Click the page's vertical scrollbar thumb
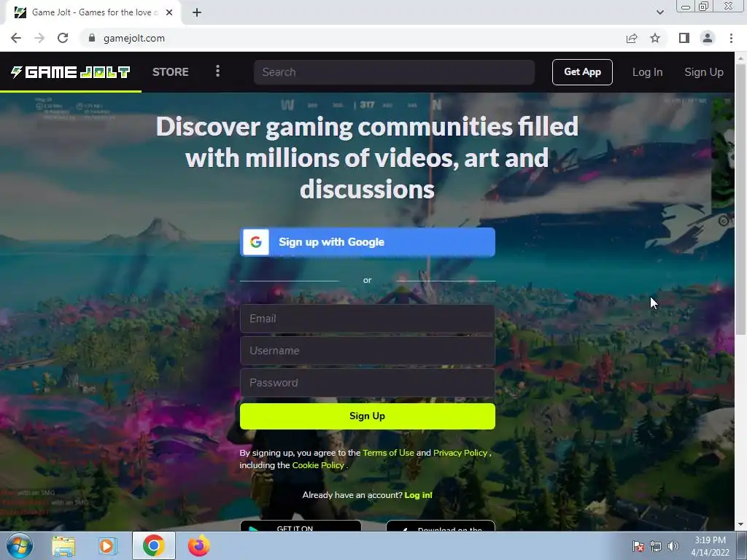 [x=741, y=198]
